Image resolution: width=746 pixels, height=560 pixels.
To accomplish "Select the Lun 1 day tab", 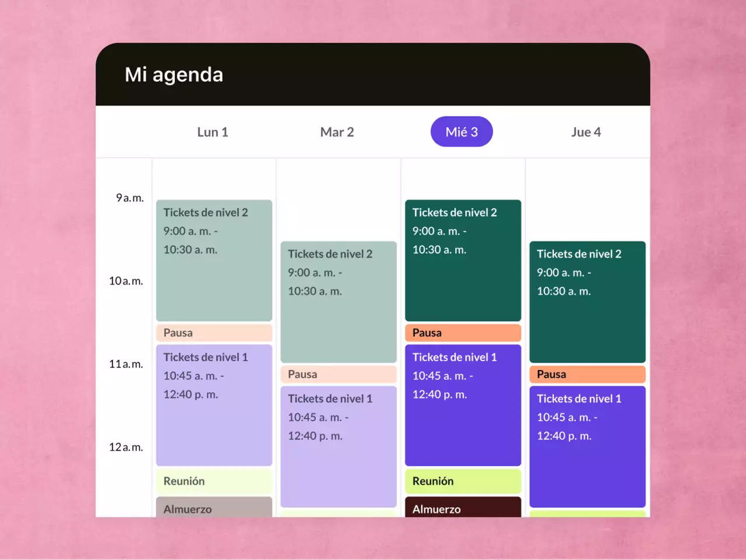I will pyautogui.click(x=213, y=132).
